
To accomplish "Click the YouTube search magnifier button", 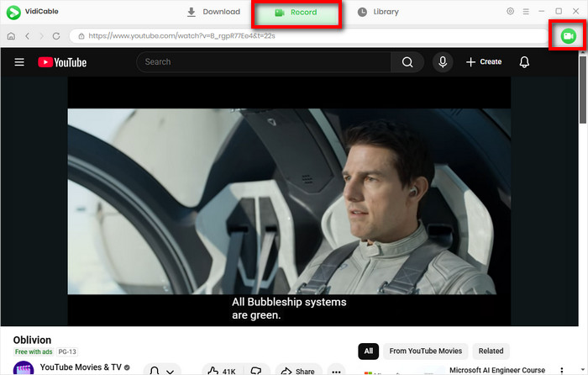I will point(407,62).
